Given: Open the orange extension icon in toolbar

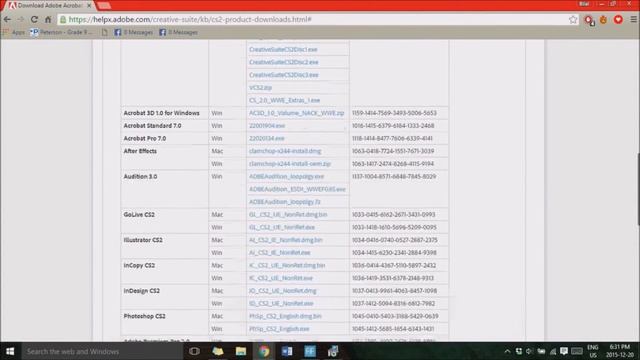Looking at the screenshot, I should (x=604, y=19).
